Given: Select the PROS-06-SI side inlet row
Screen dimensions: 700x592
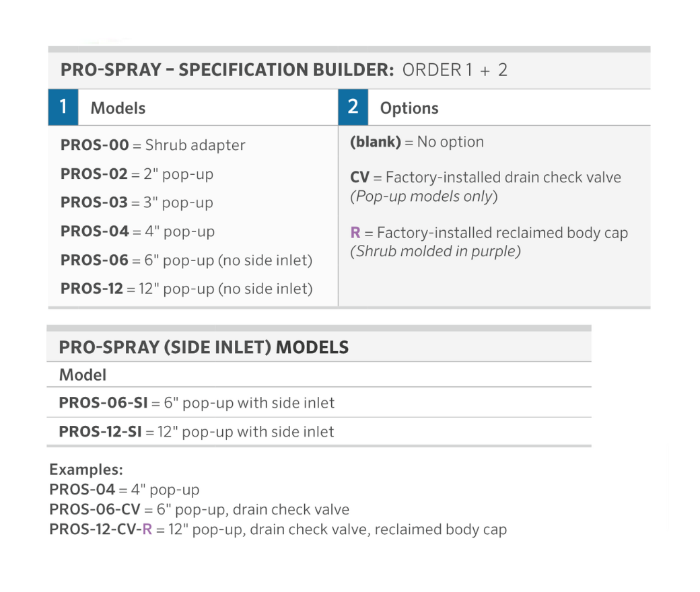Looking at the screenshot, I should 197,403.
